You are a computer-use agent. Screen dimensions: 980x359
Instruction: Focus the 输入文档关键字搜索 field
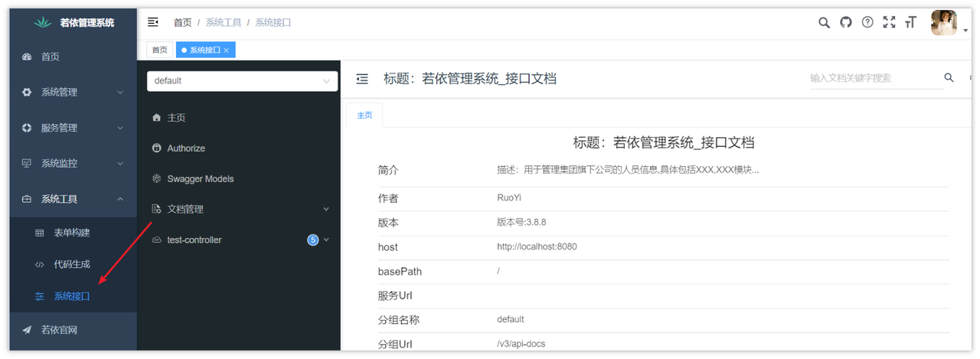coord(874,78)
